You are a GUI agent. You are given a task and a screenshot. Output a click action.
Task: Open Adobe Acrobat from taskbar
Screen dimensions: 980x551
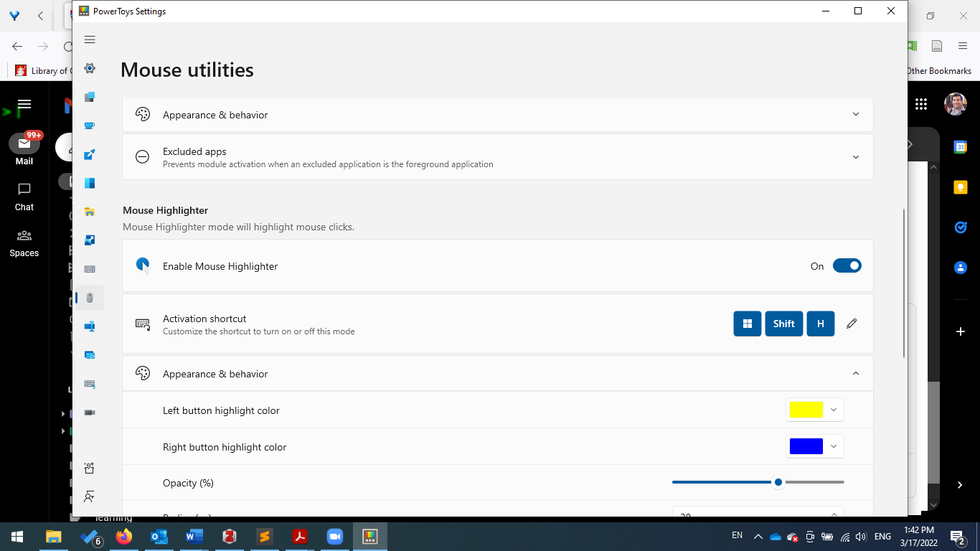coord(299,537)
